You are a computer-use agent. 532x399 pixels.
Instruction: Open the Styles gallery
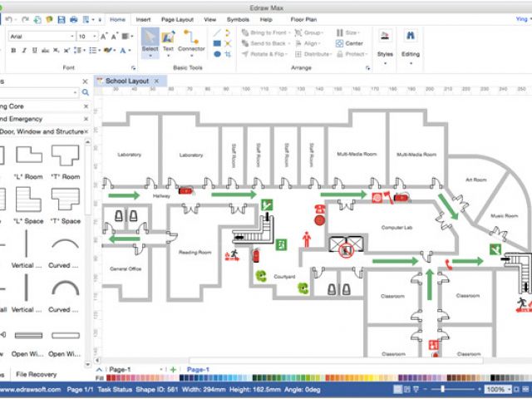[385, 42]
